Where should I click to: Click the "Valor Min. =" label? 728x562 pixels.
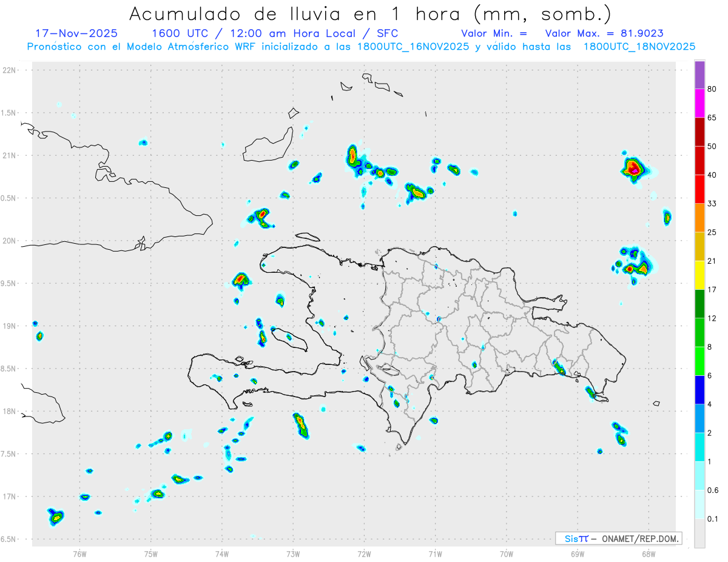coord(494,33)
